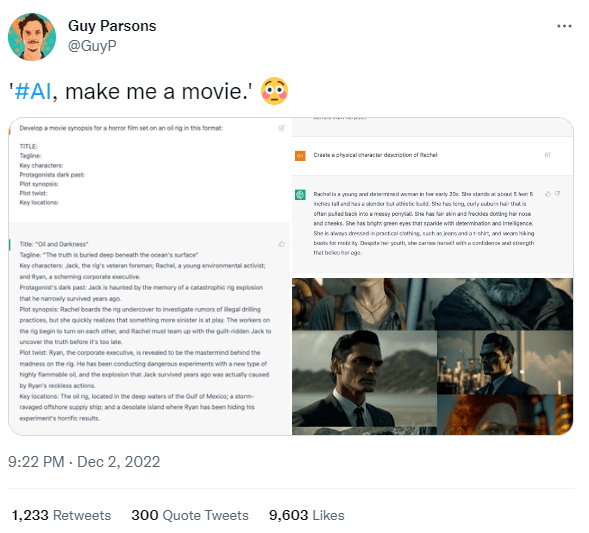View the 300 Quote Tweets list
Screen dimensions: 589x533
point(190,515)
